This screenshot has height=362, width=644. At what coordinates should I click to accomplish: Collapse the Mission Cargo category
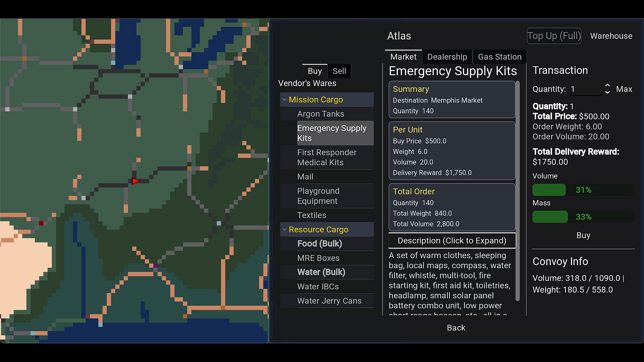point(284,100)
